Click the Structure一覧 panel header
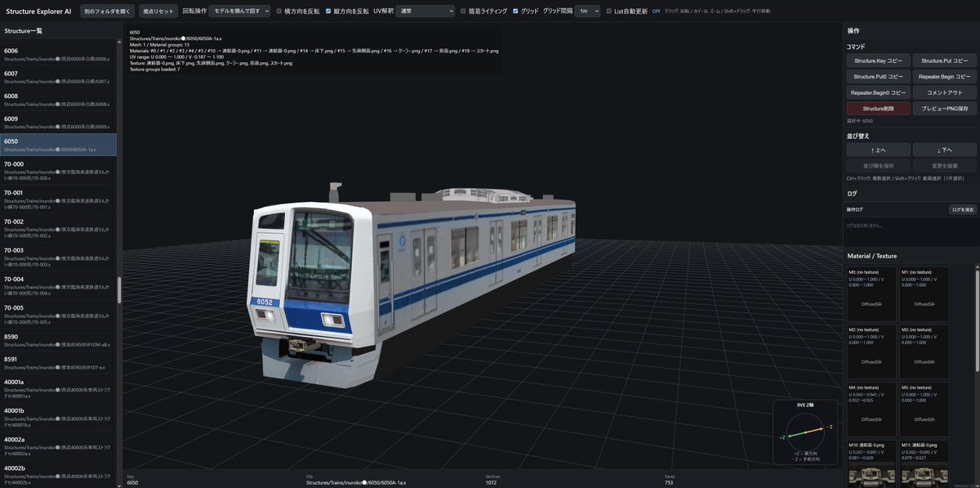Viewport: 980px width, 488px height. click(x=23, y=31)
